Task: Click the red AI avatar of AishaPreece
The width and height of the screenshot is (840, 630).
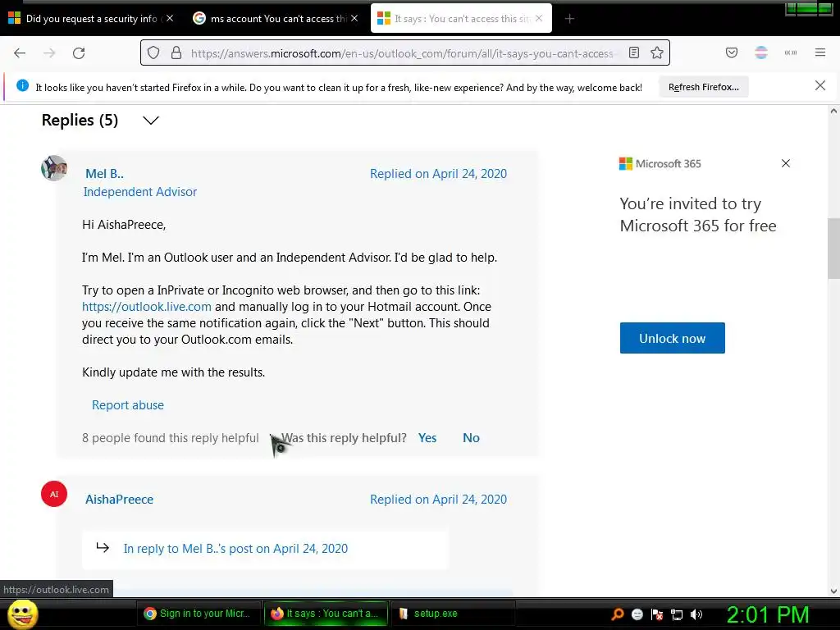Action: (54, 494)
